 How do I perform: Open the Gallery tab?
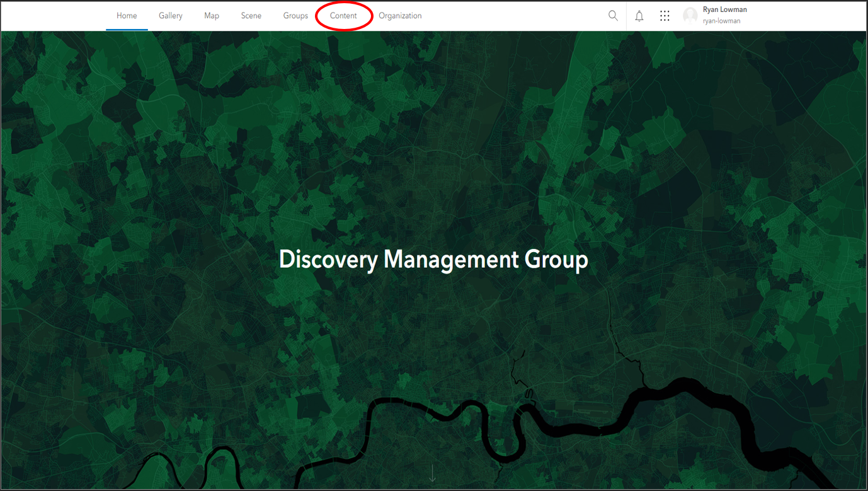point(170,15)
